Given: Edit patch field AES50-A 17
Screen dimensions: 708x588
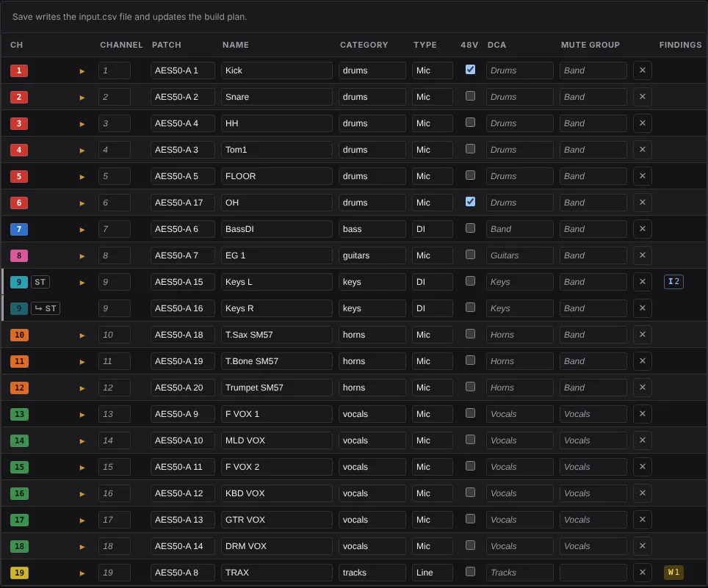Looking at the screenshot, I should pyautogui.click(x=182, y=203).
